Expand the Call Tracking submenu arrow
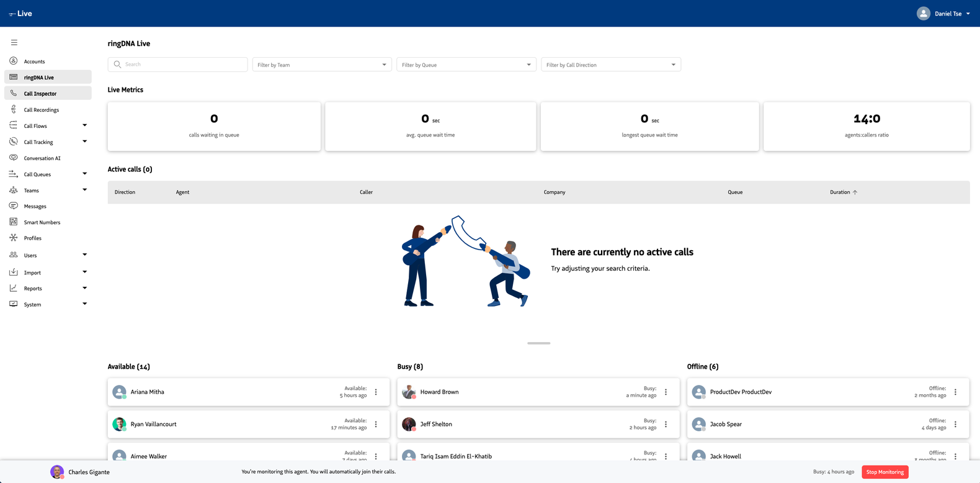 point(85,142)
